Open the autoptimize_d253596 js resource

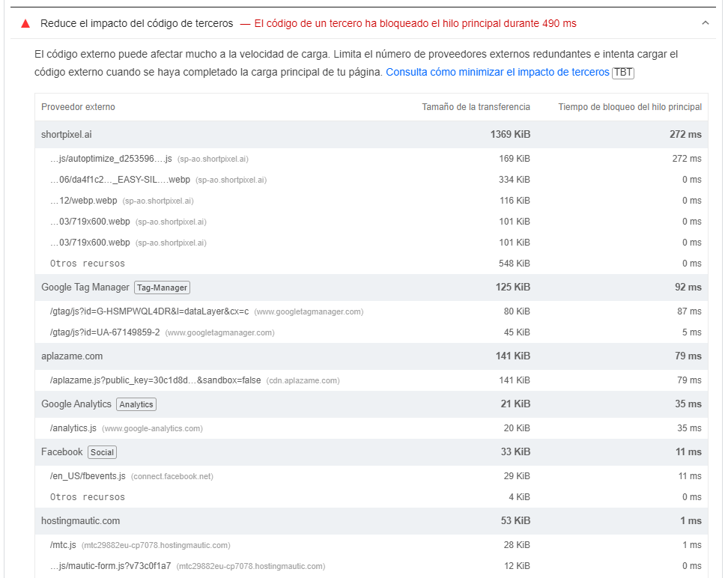point(111,159)
